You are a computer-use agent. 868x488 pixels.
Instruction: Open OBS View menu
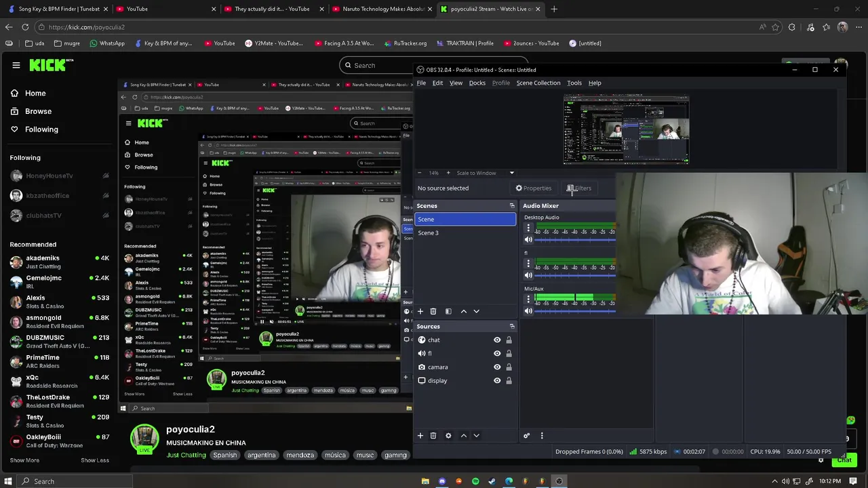click(x=456, y=83)
